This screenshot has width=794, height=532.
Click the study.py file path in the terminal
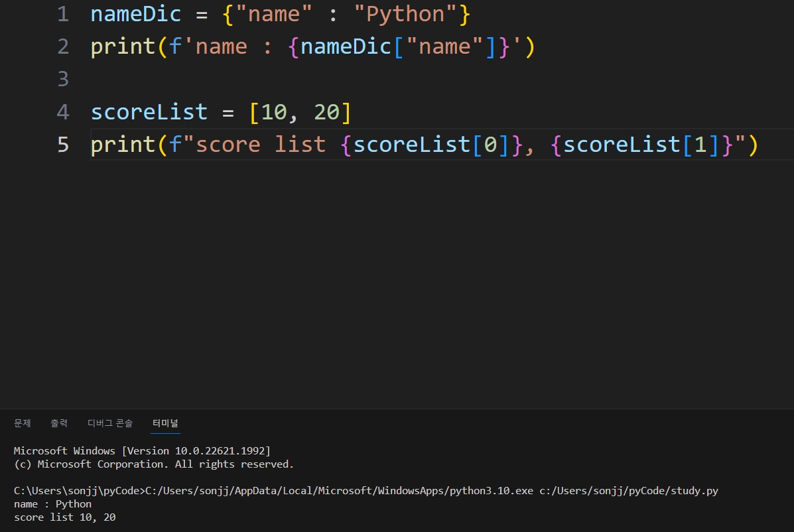[629, 490]
